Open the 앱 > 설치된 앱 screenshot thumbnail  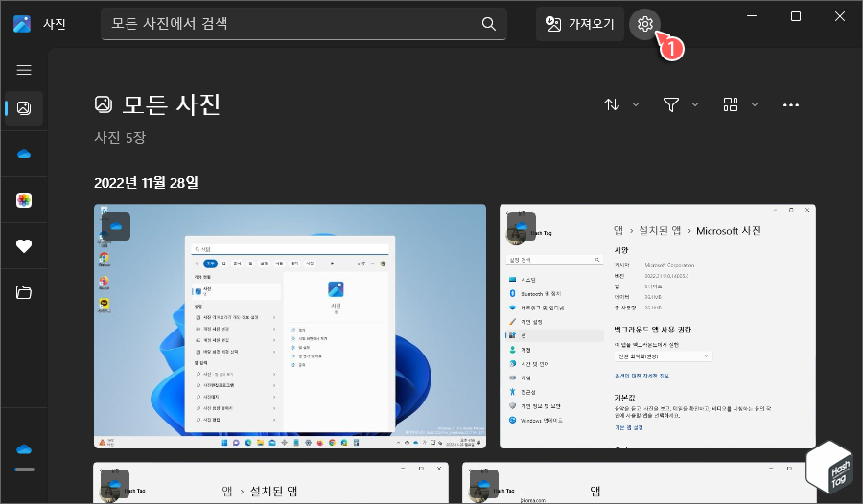coord(270,483)
